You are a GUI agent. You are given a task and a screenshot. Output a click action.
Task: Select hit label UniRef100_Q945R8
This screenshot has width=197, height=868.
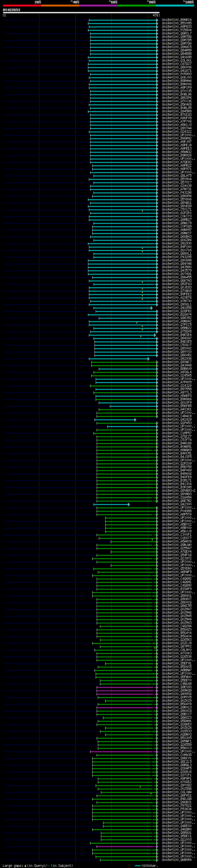point(176,111)
